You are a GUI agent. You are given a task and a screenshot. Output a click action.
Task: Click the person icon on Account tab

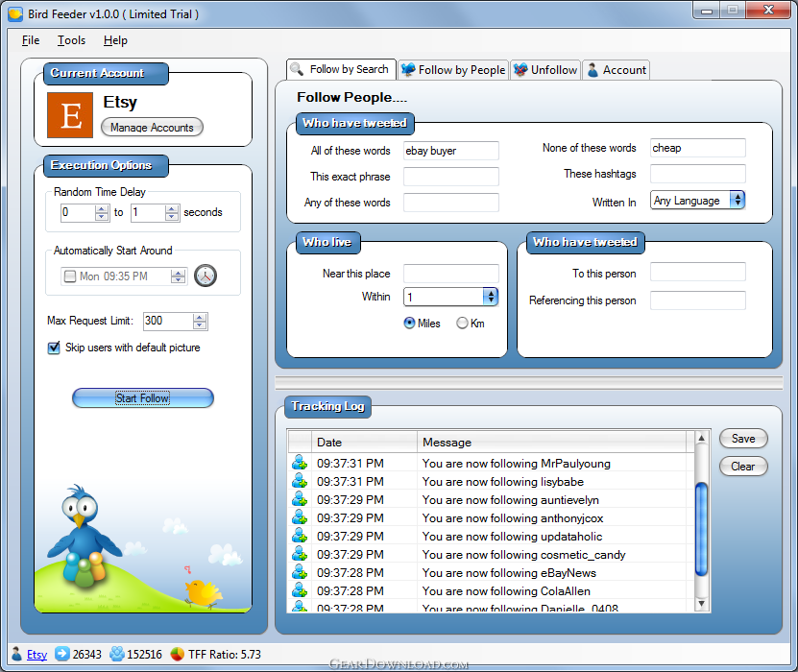[x=592, y=70]
